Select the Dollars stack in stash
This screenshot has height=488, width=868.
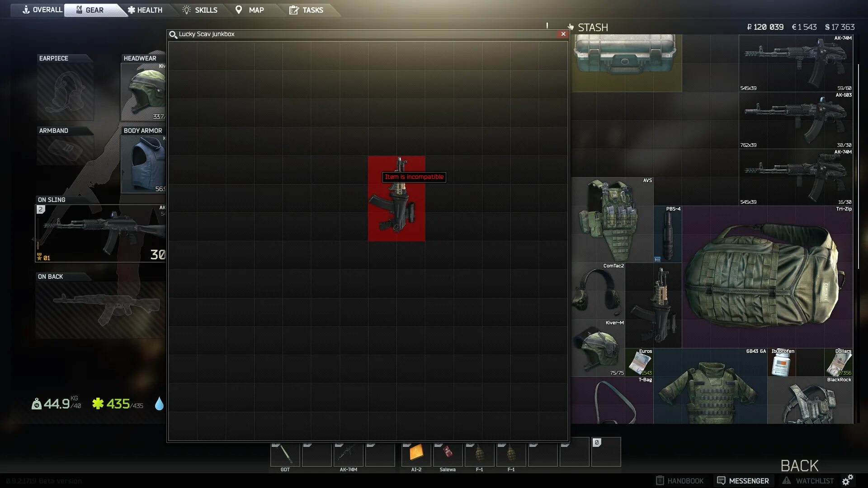(839, 362)
